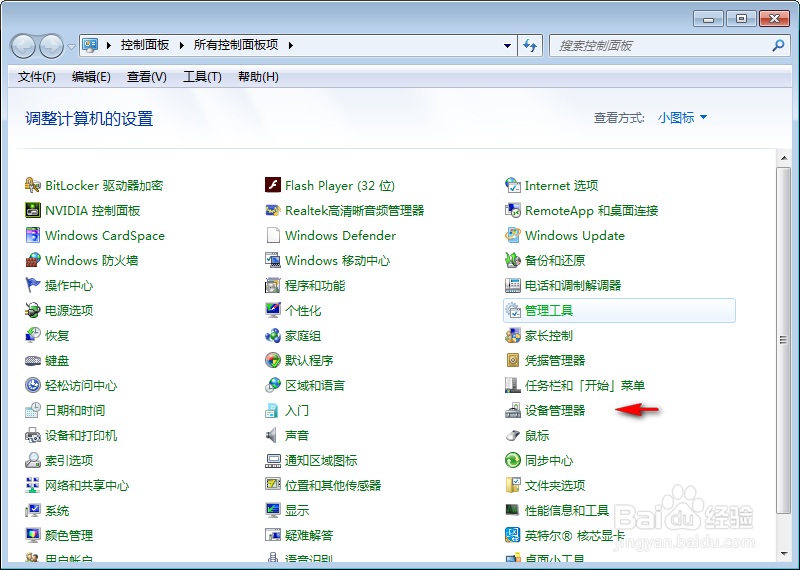
Task: Expand the arrow after 控制面板 breadcrumb
Action: point(182,45)
